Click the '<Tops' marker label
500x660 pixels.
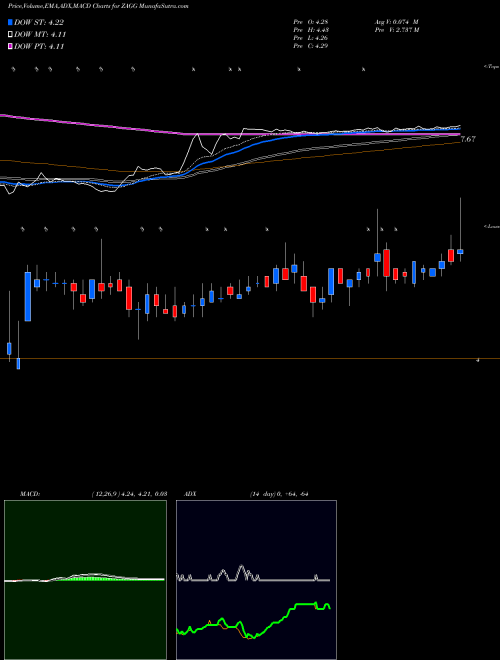pyautogui.click(x=492, y=67)
